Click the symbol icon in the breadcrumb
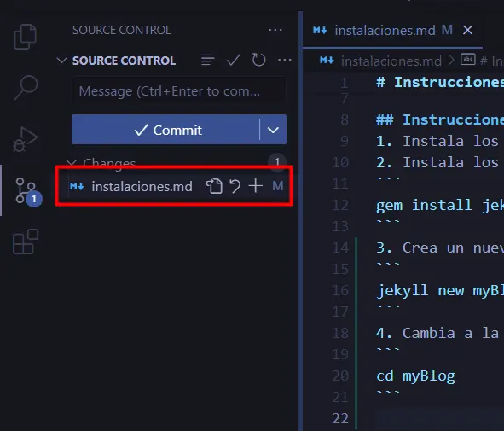The height and width of the screenshot is (431, 504). coord(467,60)
